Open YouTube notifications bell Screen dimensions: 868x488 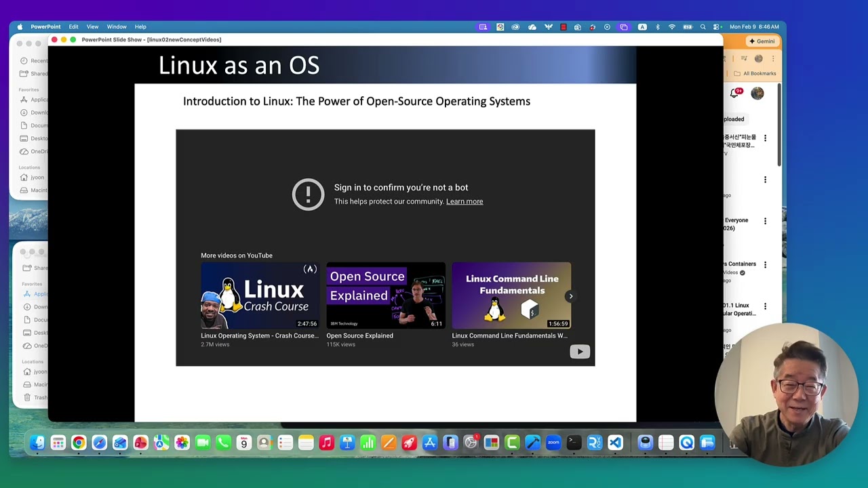(734, 94)
